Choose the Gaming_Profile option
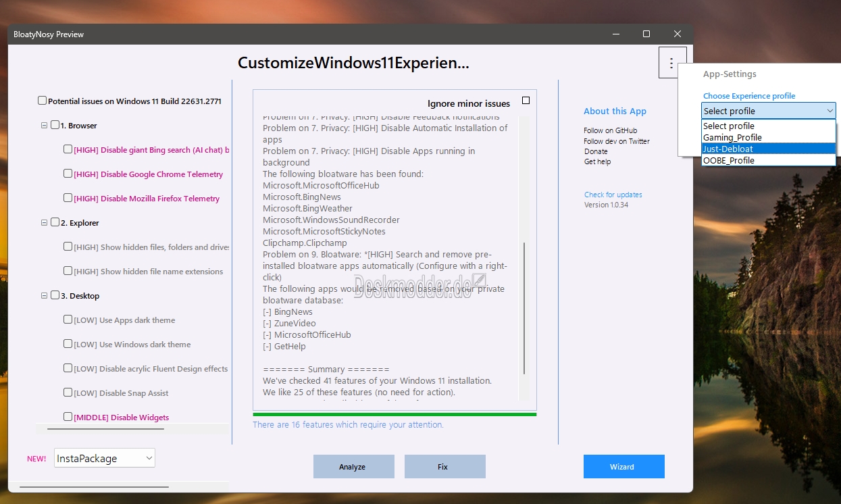Screen dimensions: 841x504 point(769,137)
